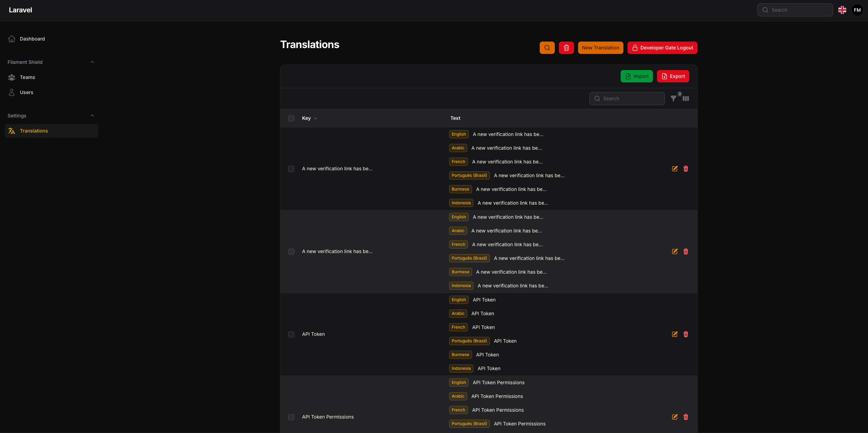Viewport: 868px width, 433px height.
Task: Click the New Translation button
Action: pos(600,48)
